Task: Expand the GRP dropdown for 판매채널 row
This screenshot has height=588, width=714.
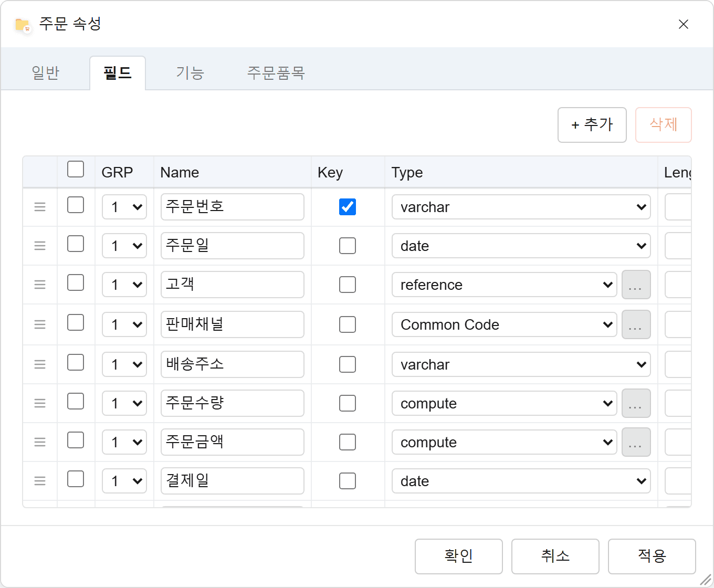Action: pyautogui.click(x=124, y=324)
